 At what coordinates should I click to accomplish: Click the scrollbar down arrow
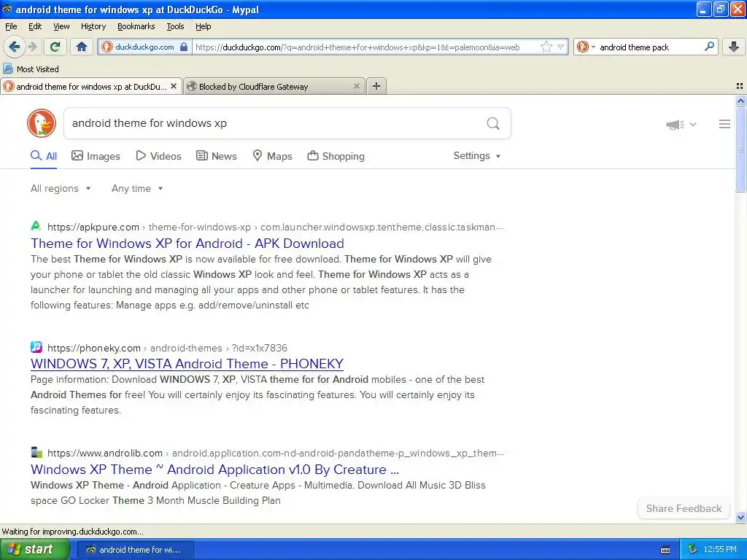point(740,517)
